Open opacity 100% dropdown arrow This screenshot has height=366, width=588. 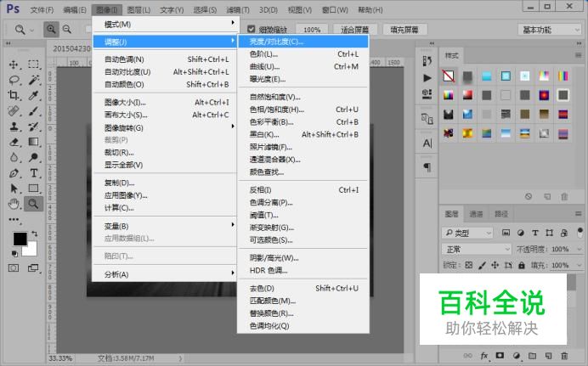coord(579,249)
